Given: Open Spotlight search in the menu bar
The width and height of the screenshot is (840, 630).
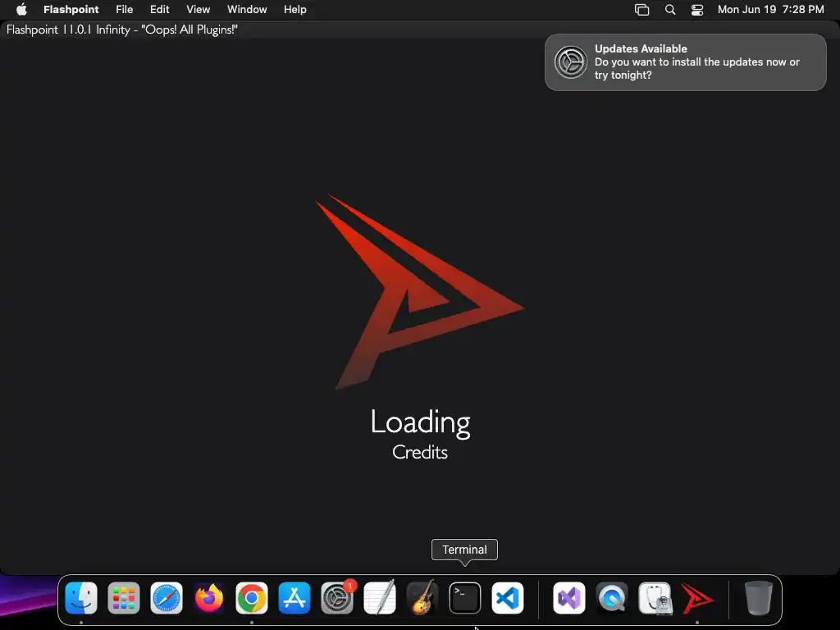Looking at the screenshot, I should pos(669,9).
